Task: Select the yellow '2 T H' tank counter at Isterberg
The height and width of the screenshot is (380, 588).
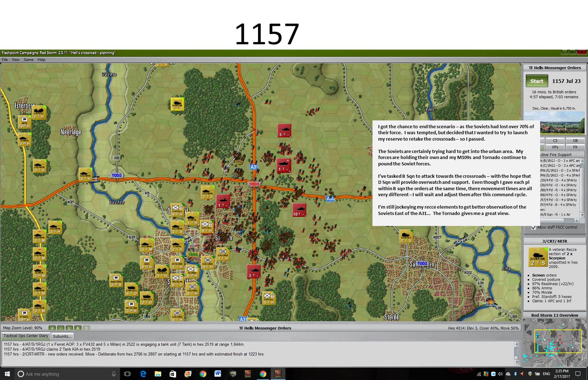Action: pos(39,112)
